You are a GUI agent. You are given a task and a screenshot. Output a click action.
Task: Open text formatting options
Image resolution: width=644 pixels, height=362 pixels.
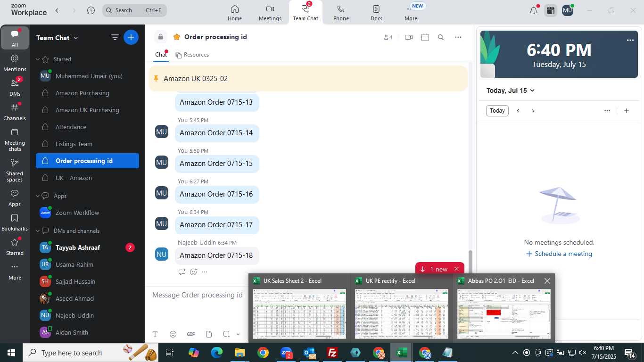tap(155, 334)
